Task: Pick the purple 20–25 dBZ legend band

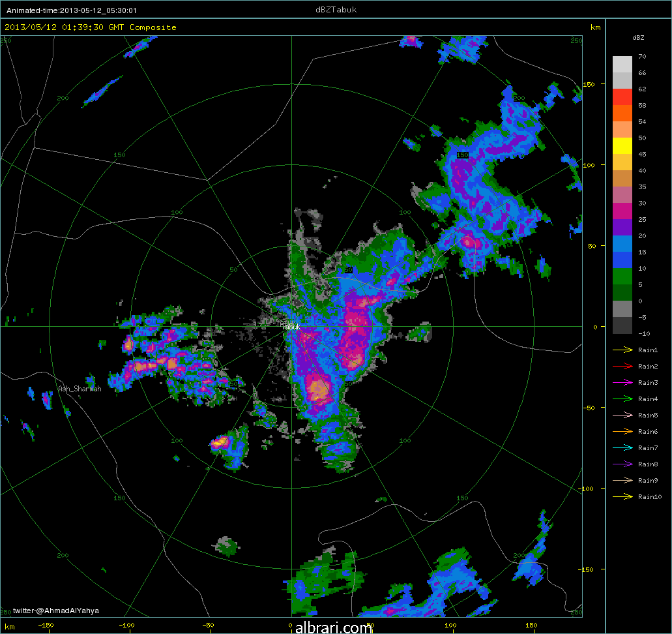Action: click(622, 228)
